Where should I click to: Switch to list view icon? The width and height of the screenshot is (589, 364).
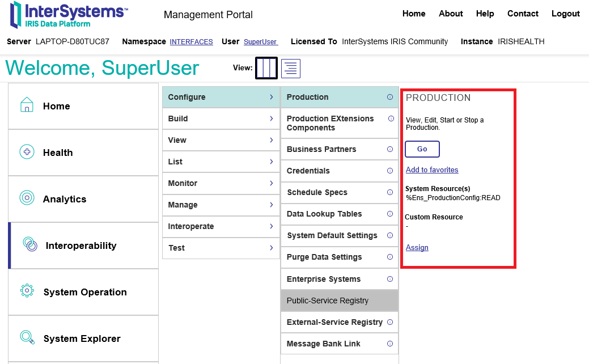pyautogui.click(x=291, y=69)
